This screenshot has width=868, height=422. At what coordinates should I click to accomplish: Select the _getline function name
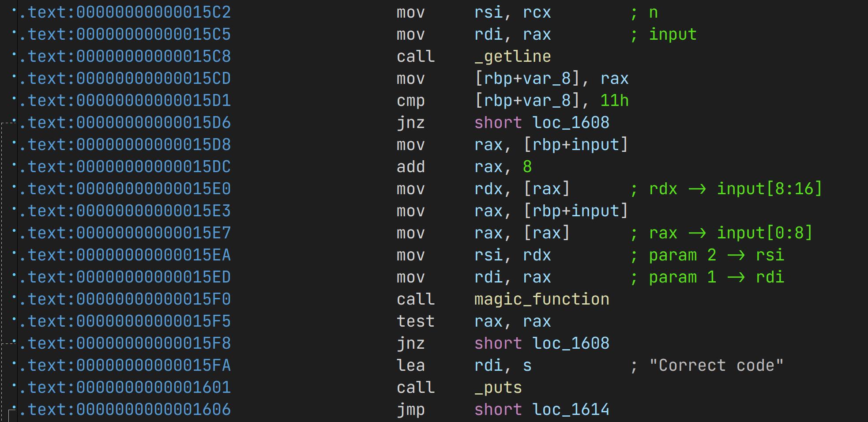click(x=512, y=57)
